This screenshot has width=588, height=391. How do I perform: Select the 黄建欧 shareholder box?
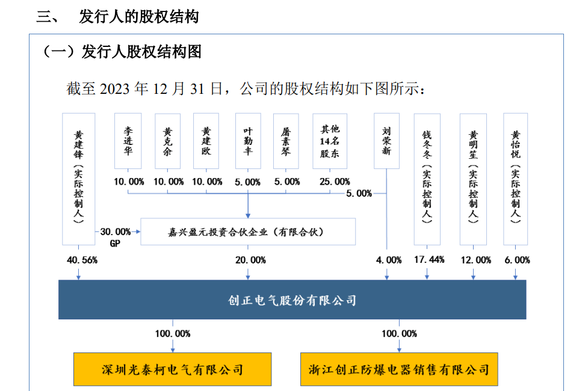(x=206, y=141)
